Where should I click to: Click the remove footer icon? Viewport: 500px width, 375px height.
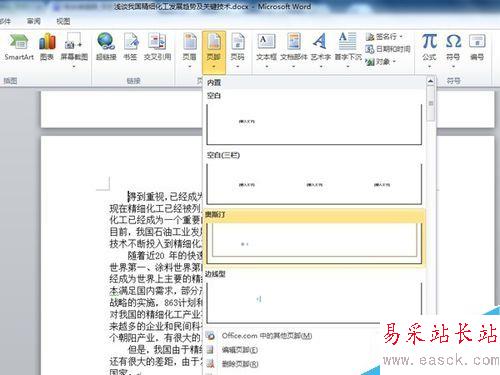[x=210, y=364]
